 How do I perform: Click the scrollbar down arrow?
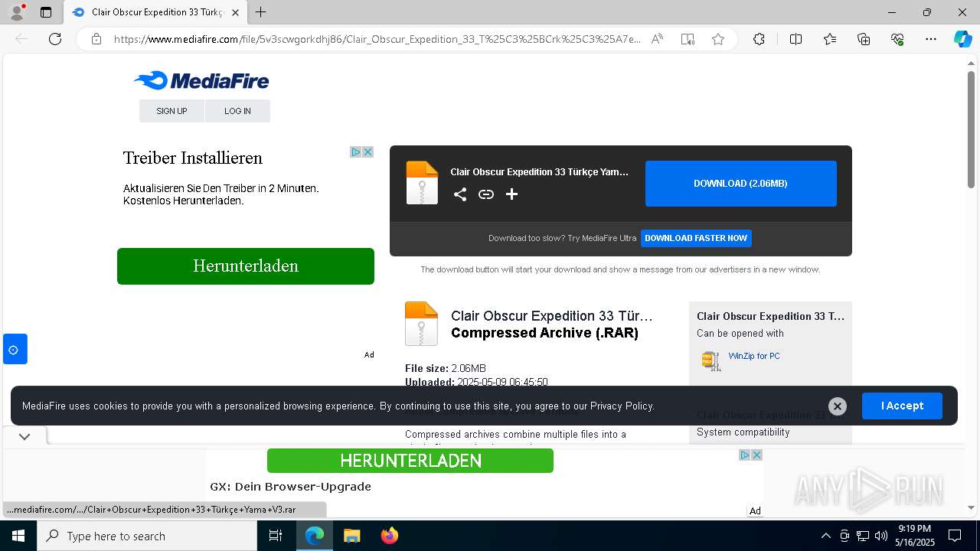point(971,507)
